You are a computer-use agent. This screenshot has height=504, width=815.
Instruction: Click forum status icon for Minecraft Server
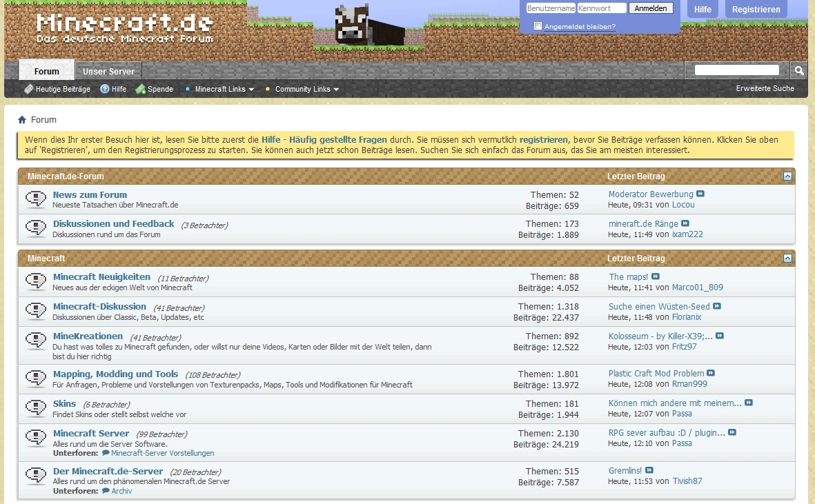point(36,437)
